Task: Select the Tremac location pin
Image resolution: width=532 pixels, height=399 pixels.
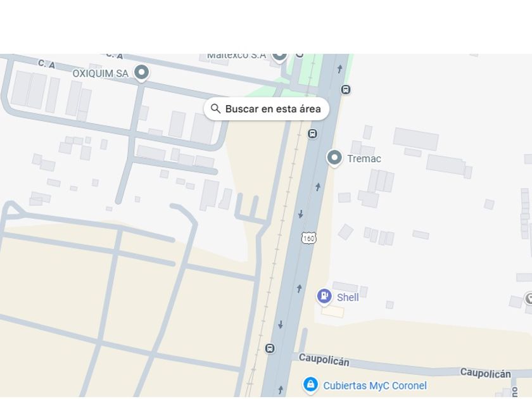Action: coord(334,158)
